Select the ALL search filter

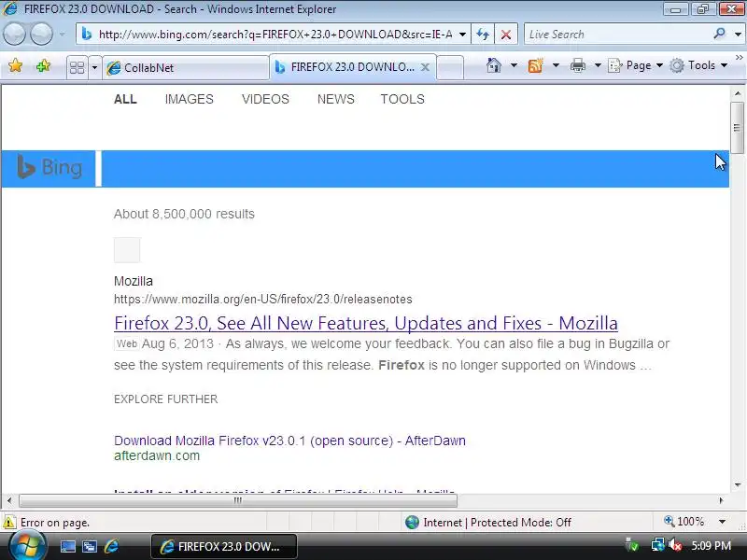pyautogui.click(x=125, y=99)
